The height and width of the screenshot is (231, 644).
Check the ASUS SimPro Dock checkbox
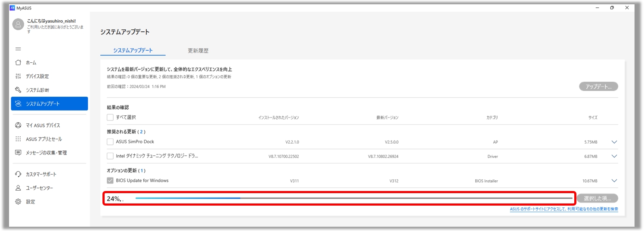pos(110,142)
